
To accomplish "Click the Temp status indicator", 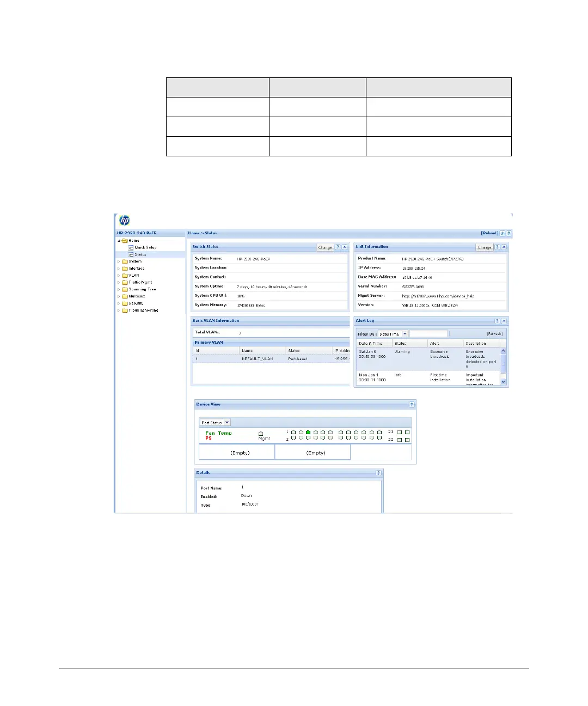I will [225, 433].
